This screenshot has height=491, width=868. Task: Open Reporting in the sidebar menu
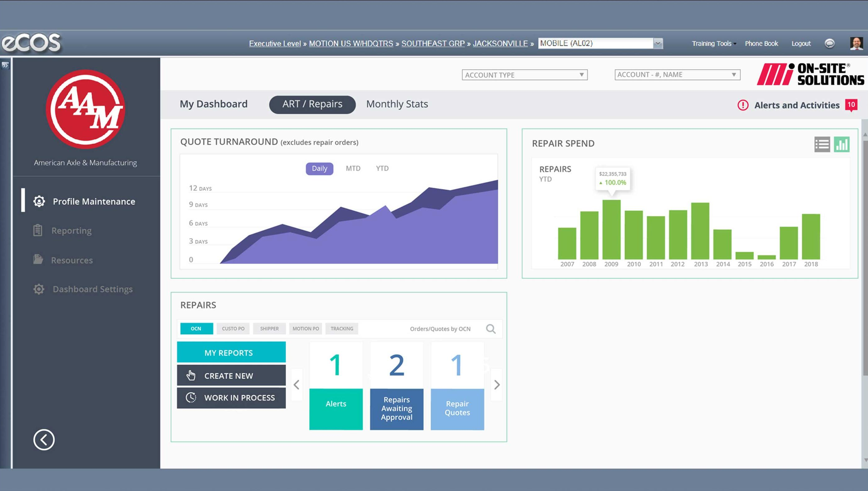pyautogui.click(x=71, y=231)
